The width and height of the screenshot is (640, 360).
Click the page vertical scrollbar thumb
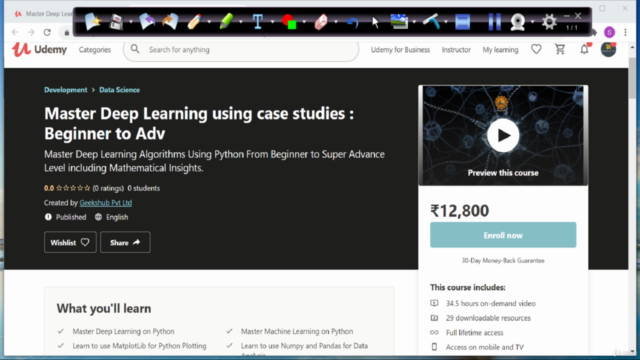coord(632,78)
